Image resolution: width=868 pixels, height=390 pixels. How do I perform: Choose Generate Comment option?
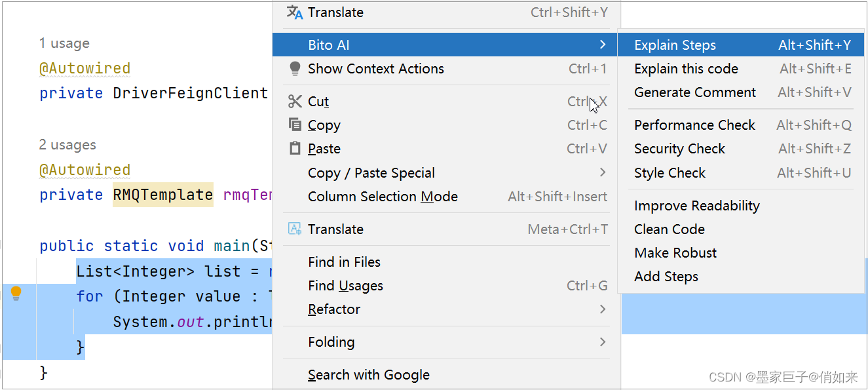(x=695, y=92)
